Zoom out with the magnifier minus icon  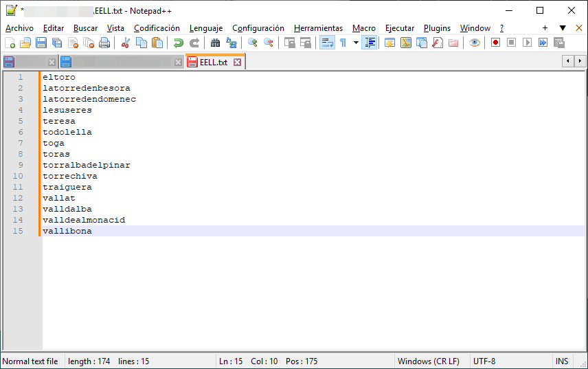(269, 43)
